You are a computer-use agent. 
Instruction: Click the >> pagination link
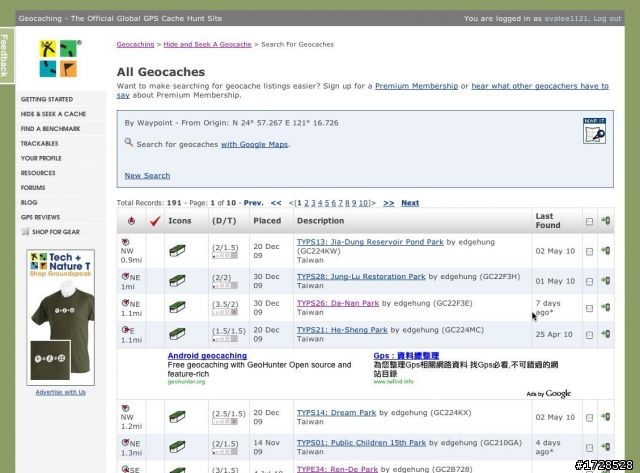[x=389, y=203]
